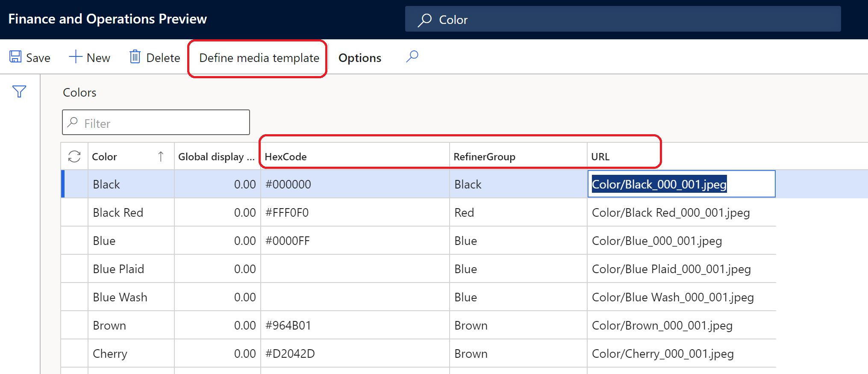Click the grid refresh icon
The width and height of the screenshot is (868, 374).
pyautogui.click(x=74, y=156)
